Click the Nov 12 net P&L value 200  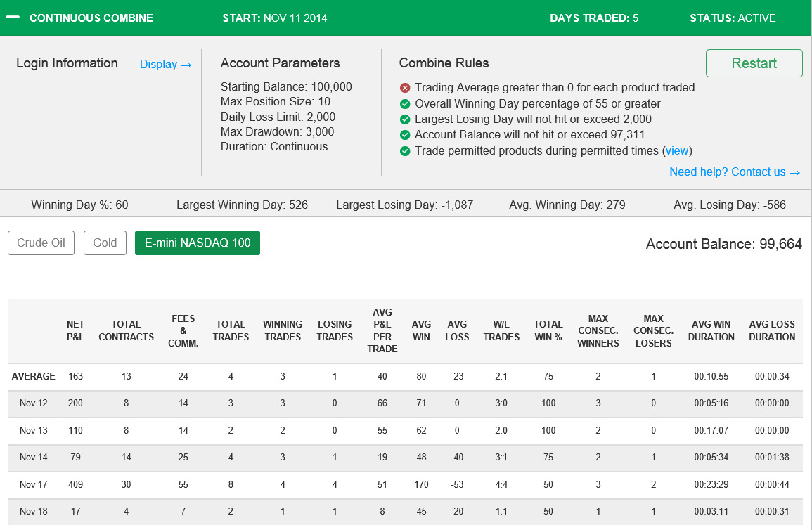coord(75,403)
